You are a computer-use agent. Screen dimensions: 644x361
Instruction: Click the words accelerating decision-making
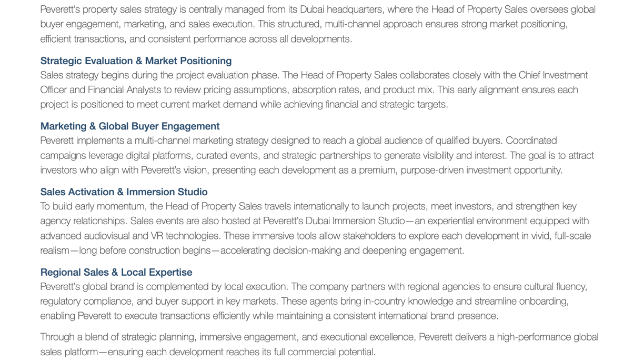point(281,250)
